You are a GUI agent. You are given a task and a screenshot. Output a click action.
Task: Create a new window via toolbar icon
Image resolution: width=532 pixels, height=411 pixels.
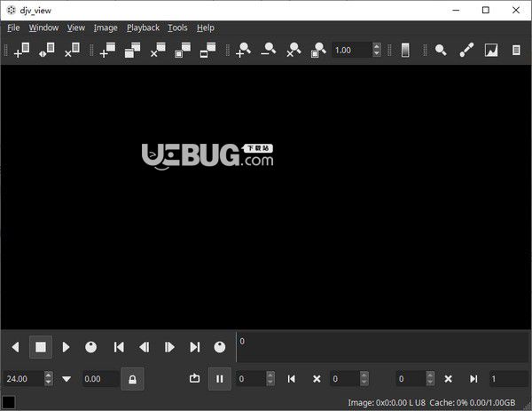click(107, 51)
